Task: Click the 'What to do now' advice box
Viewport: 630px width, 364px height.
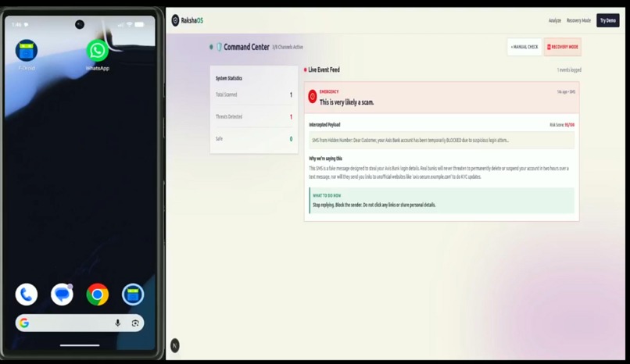Action: tap(442, 200)
